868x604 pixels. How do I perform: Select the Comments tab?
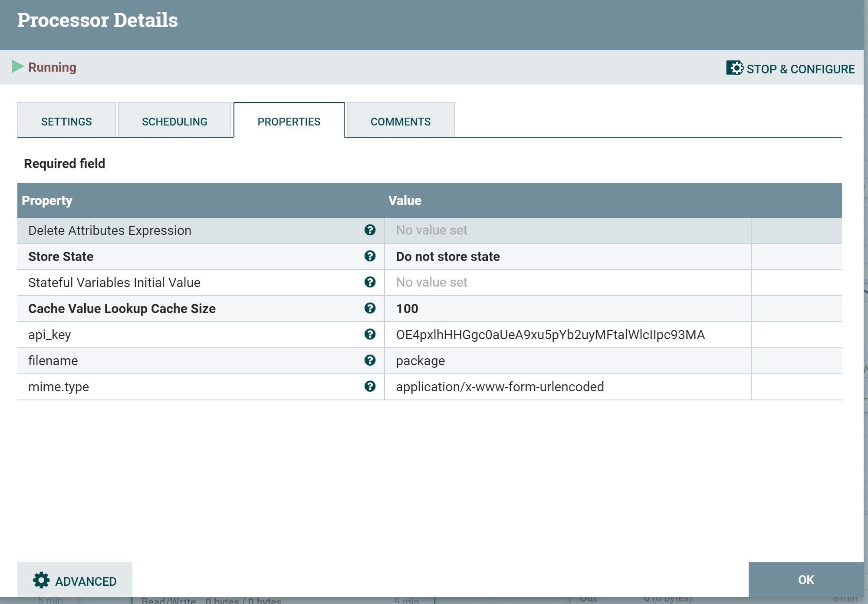[400, 121]
